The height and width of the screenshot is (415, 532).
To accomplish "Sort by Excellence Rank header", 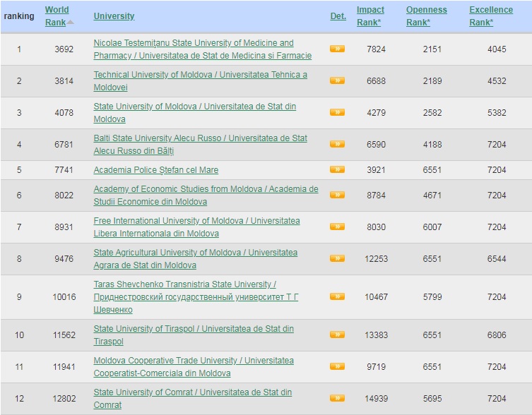I will point(491,16).
